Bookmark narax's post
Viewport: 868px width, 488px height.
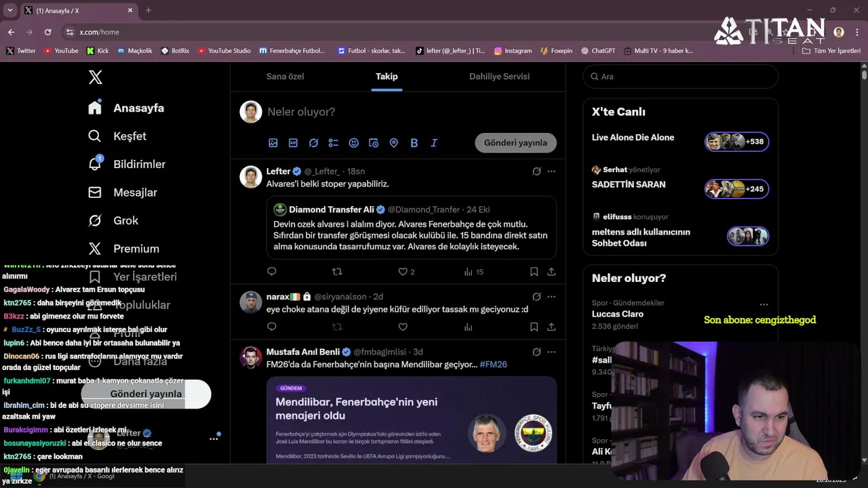tap(534, 327)
